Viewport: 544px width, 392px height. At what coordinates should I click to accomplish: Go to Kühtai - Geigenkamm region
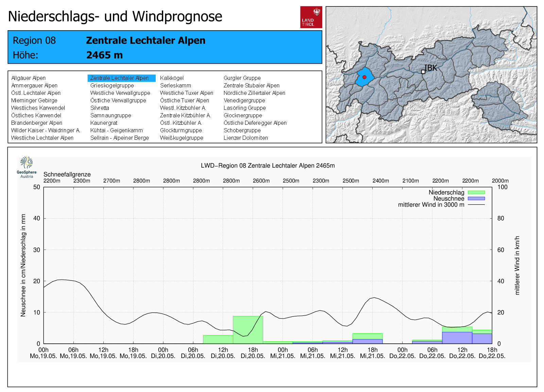[116, 131]
